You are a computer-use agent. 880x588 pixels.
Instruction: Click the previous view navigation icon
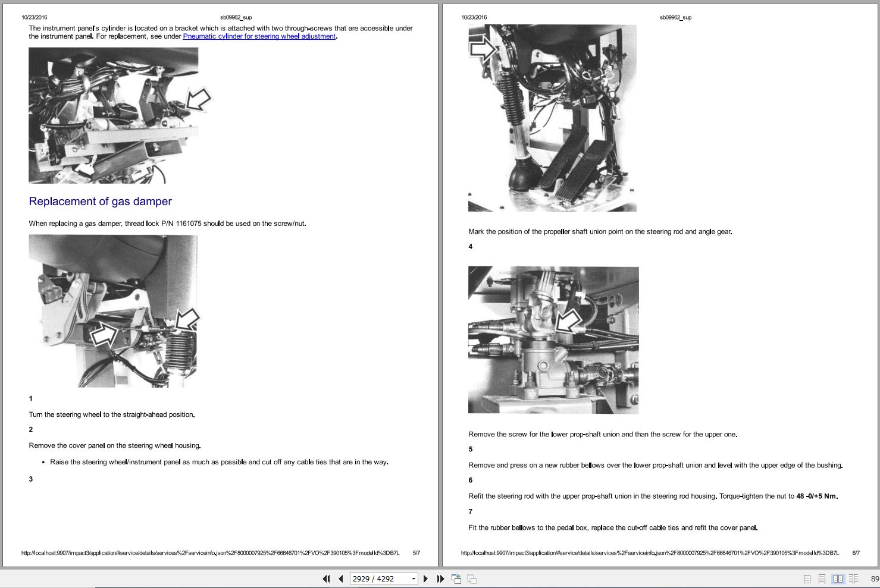click(456, 578)
